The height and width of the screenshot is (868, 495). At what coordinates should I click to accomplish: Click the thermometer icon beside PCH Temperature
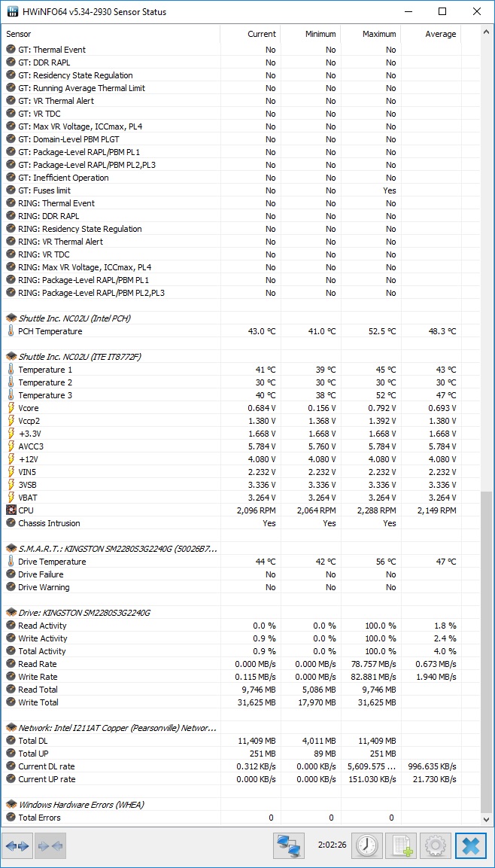click(x=11, y=331)
